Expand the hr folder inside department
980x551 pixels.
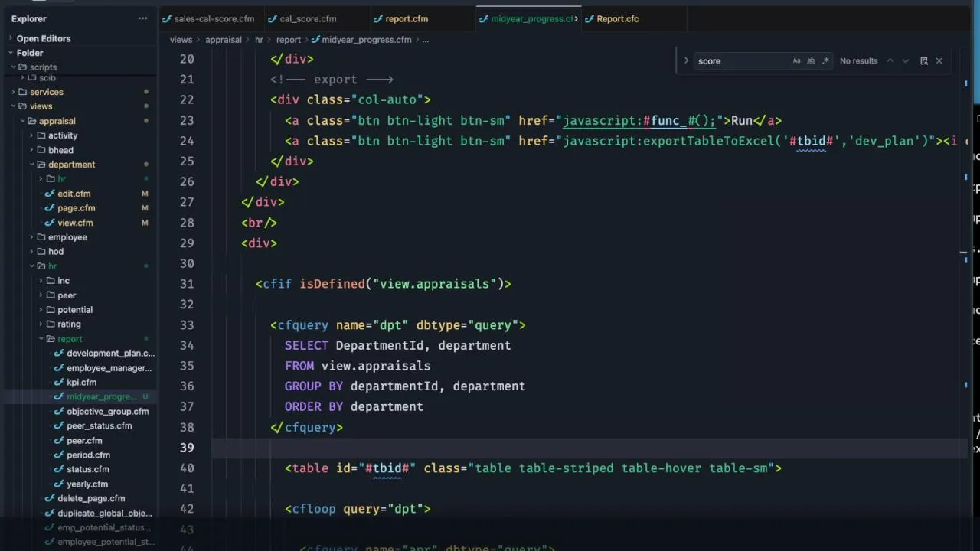tap(61, 179)
